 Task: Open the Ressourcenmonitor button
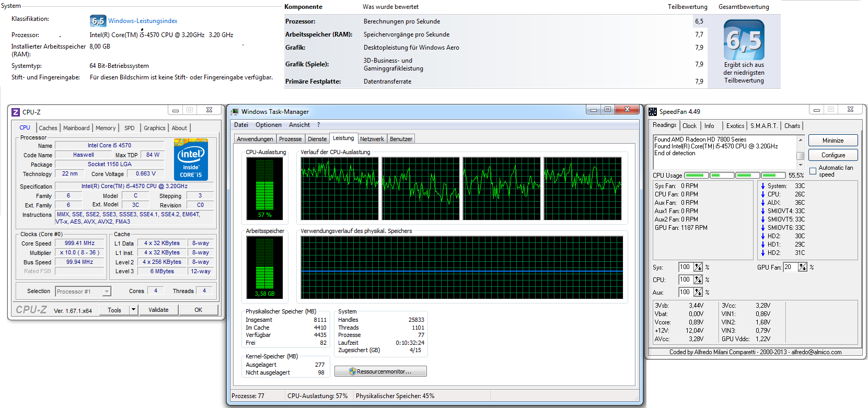tap(380, 371)
